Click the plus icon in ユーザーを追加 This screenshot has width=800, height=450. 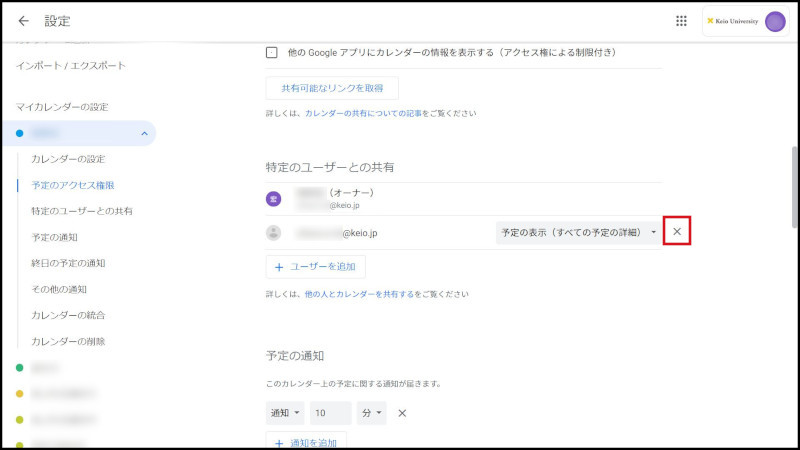tap(279, 267)
